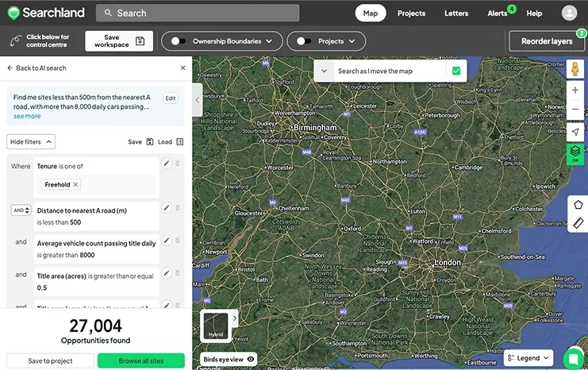Screen dimensions: 588x370
Task: Click the Save filters disk icon
Action: click(x=150, y=142)
